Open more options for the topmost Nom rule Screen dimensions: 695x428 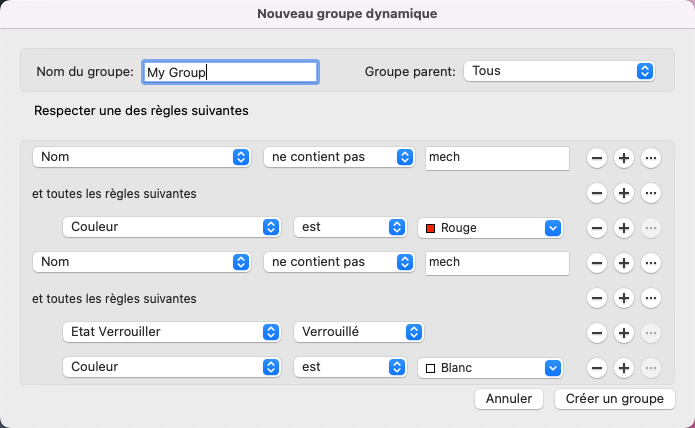click(651, 158)
